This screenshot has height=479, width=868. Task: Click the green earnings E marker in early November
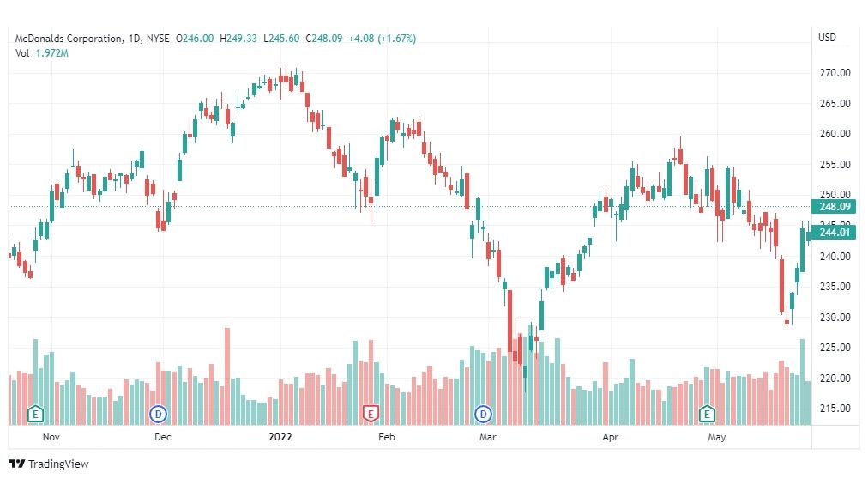[x=35, y=414]
